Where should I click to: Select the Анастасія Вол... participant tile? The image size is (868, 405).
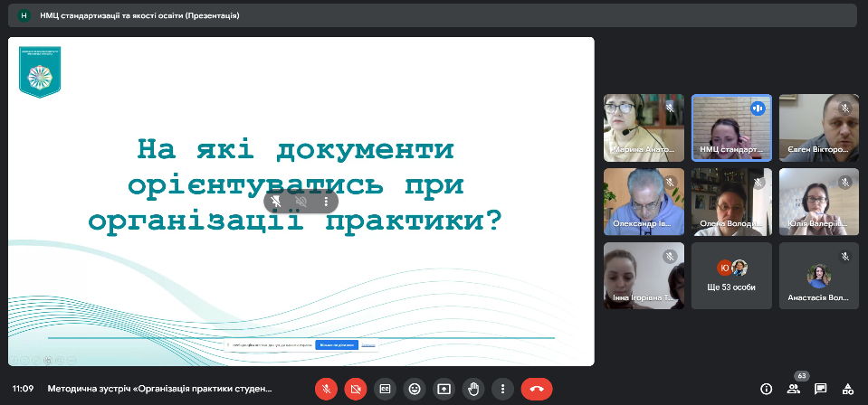click(819, 276)
